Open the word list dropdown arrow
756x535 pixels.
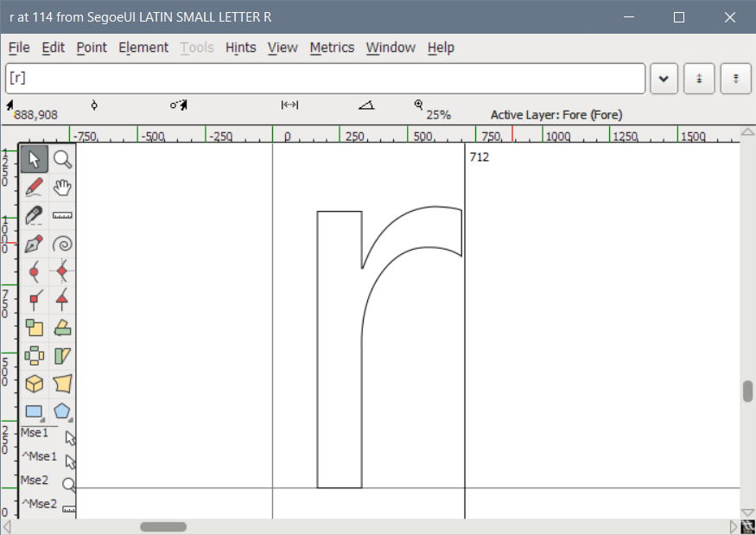(x=664, y=78)
